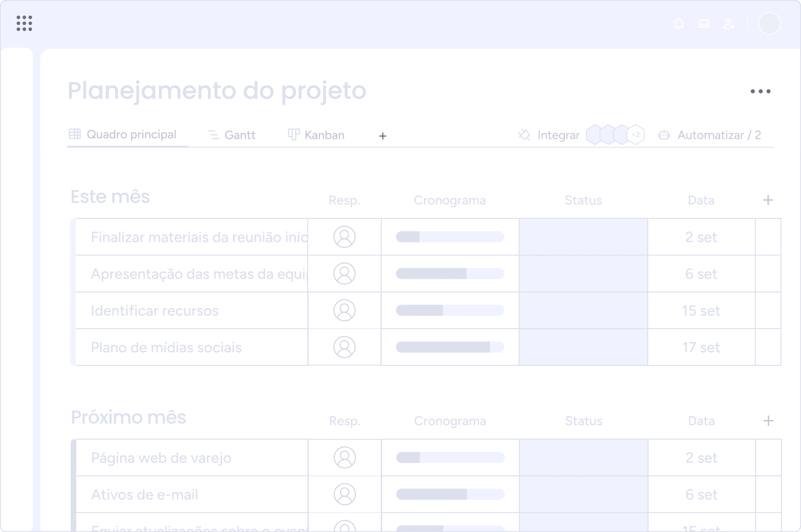Open the inbox tray icon
801x532 pixels.
[704, 24]
